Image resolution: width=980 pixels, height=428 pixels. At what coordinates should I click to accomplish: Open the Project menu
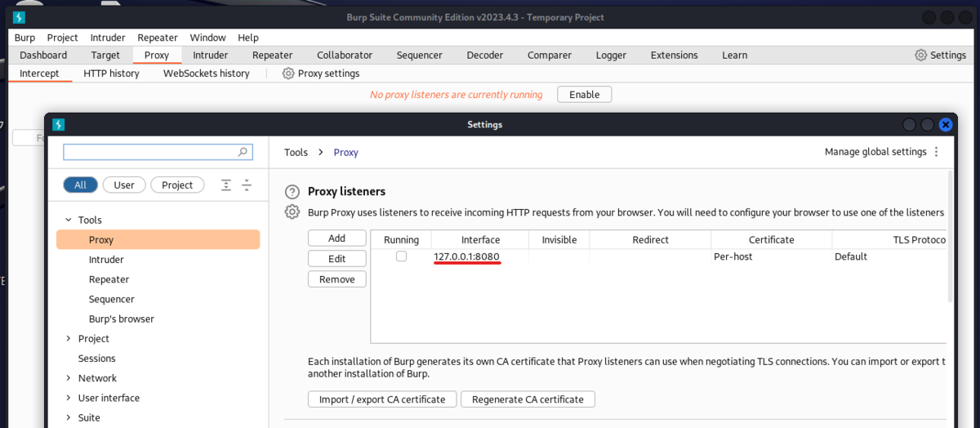(62, 38)
